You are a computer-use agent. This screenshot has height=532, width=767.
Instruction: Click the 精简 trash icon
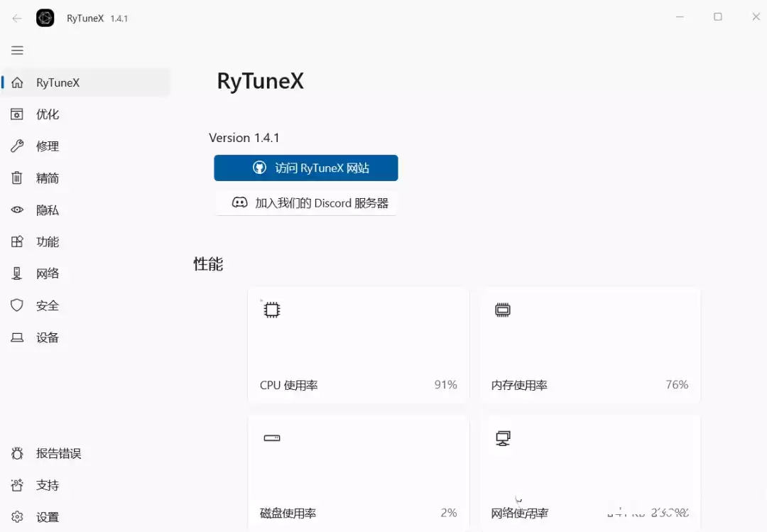18,178
